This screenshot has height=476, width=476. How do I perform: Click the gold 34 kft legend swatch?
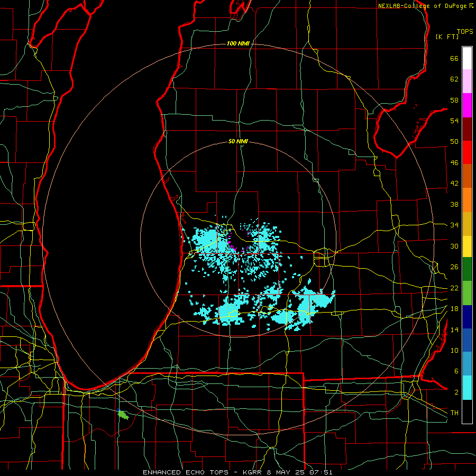pos(467,224)
